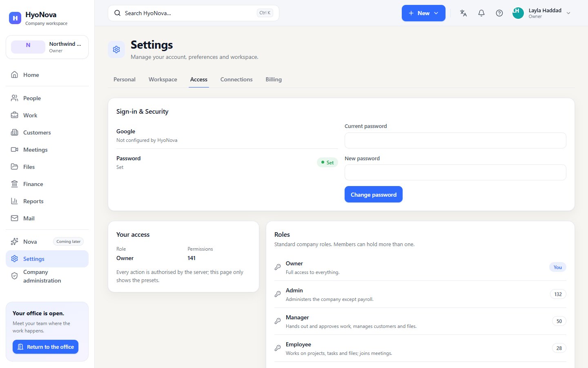Click the Coming later badge
588x368 pixels.
69,242
